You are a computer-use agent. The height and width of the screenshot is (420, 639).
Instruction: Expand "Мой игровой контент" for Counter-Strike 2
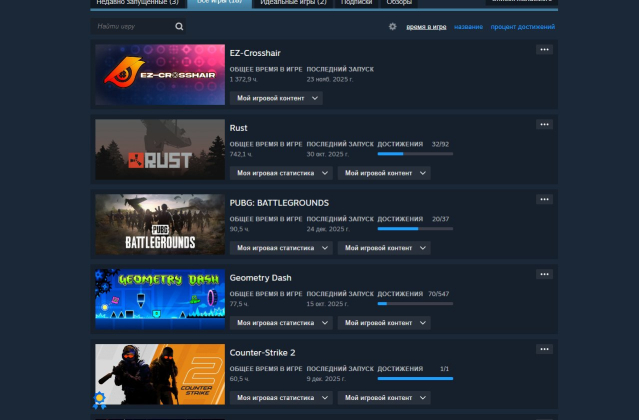[x=384, y=398]
